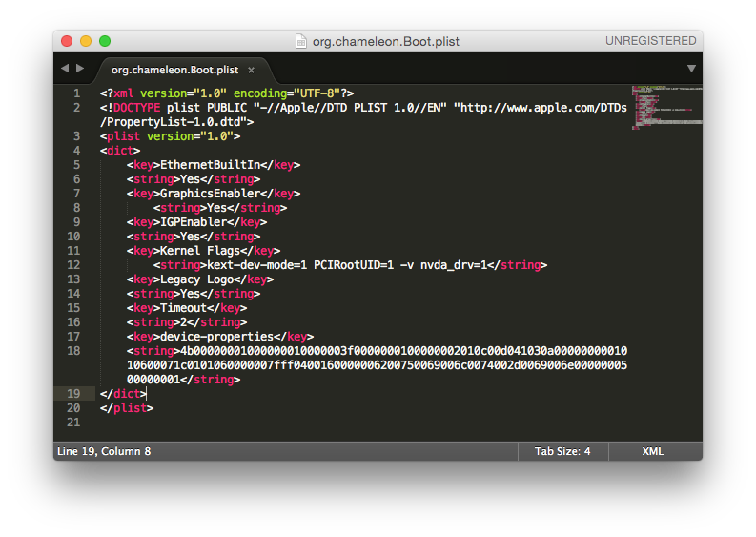Click line number 12 in the gutter

tap(73, 265)
